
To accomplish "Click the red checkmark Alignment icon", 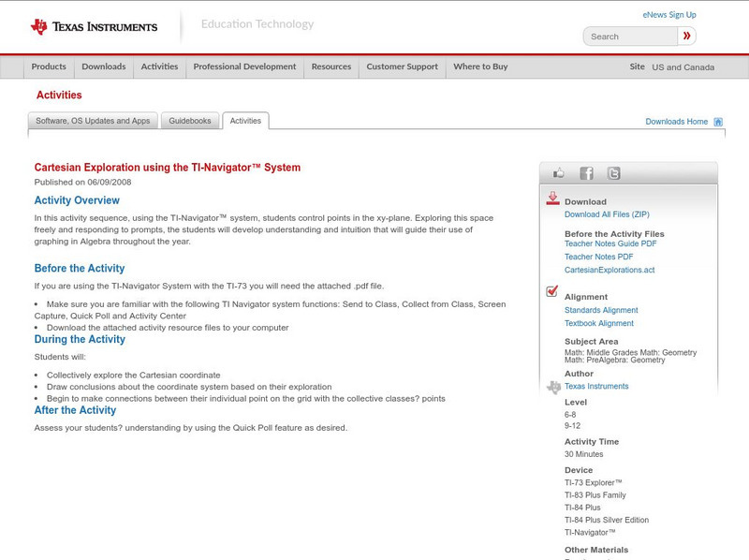I will coord(551,291).
